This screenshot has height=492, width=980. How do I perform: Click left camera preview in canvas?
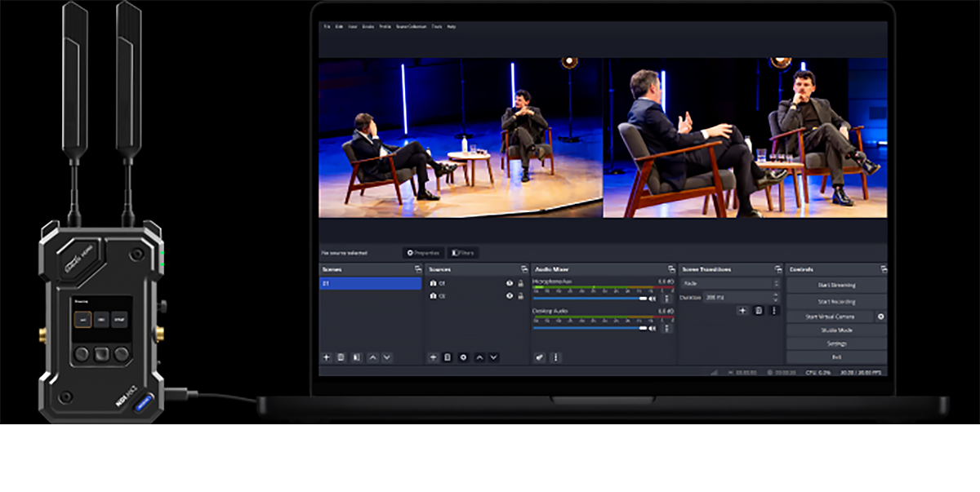click(461, 137)
